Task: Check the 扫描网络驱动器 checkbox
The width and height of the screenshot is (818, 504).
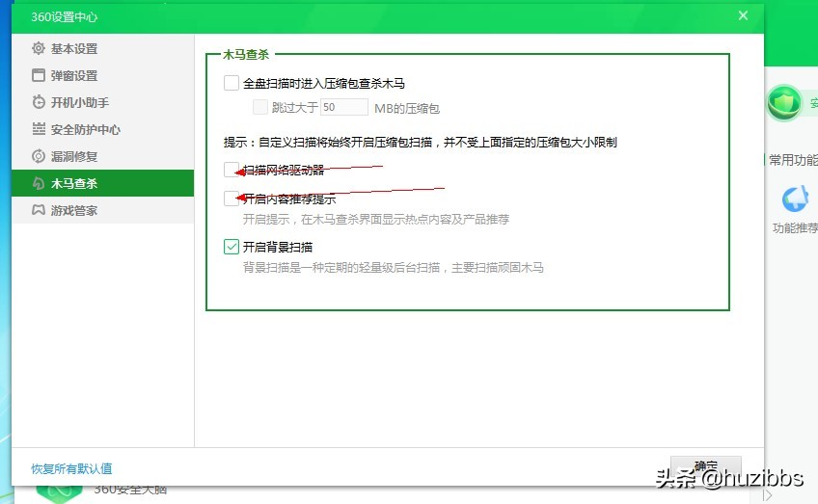Action: click(x=232, y=170)
